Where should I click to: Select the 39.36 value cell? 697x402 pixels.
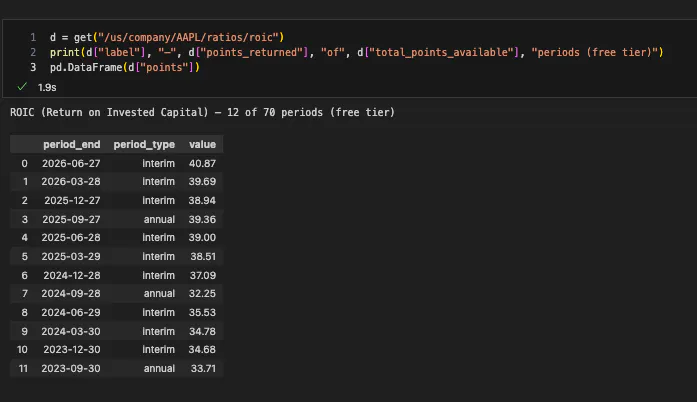[202, 220]
